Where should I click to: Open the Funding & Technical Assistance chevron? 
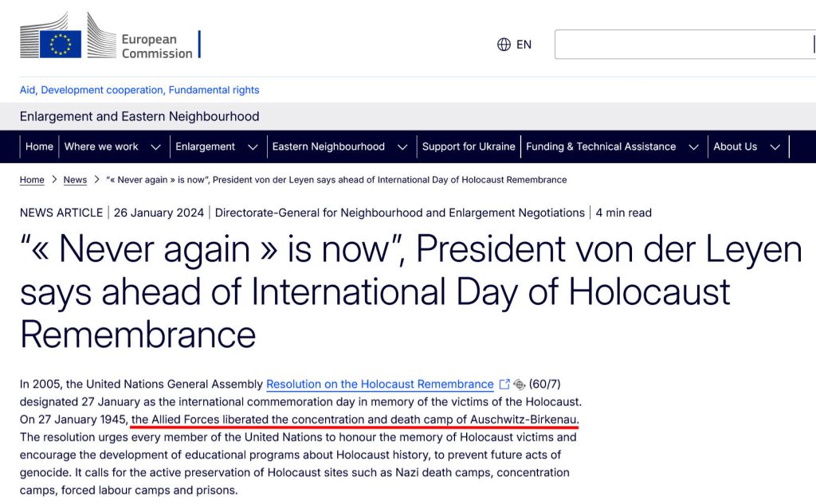[693, 147]
